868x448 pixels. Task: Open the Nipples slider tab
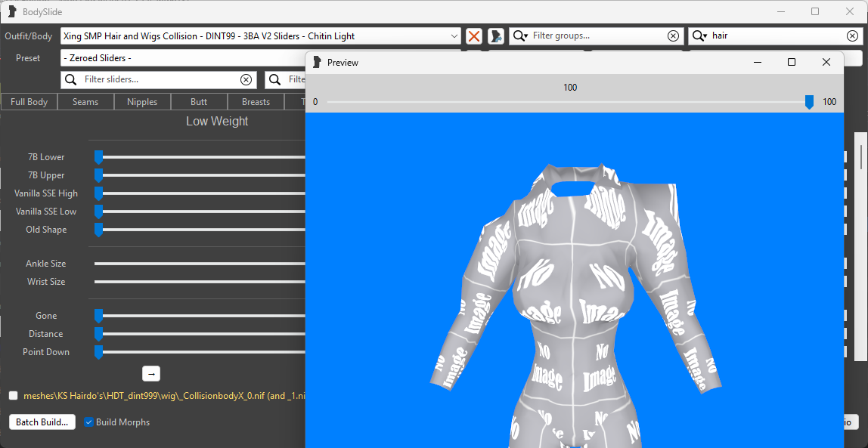point(142,102)
